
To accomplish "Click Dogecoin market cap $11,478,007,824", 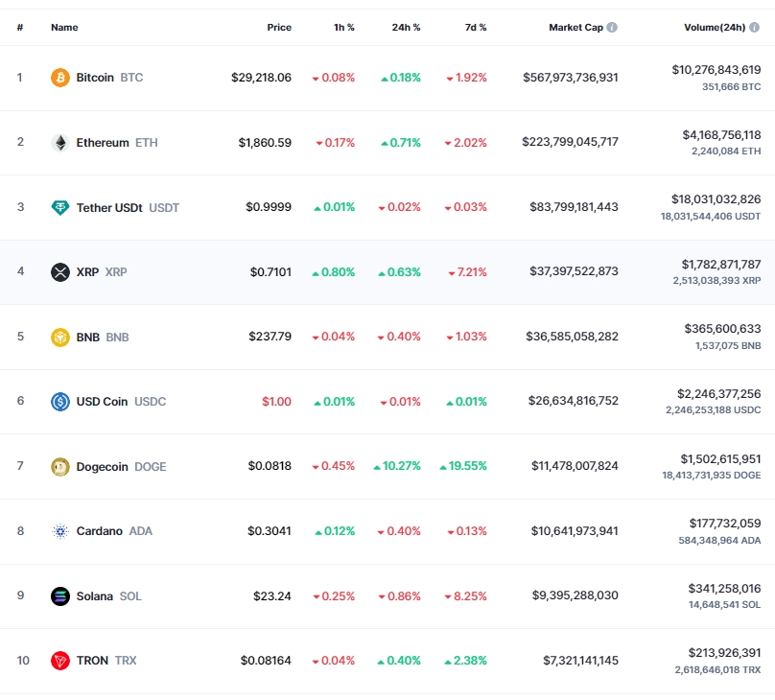I will [575, 466].
